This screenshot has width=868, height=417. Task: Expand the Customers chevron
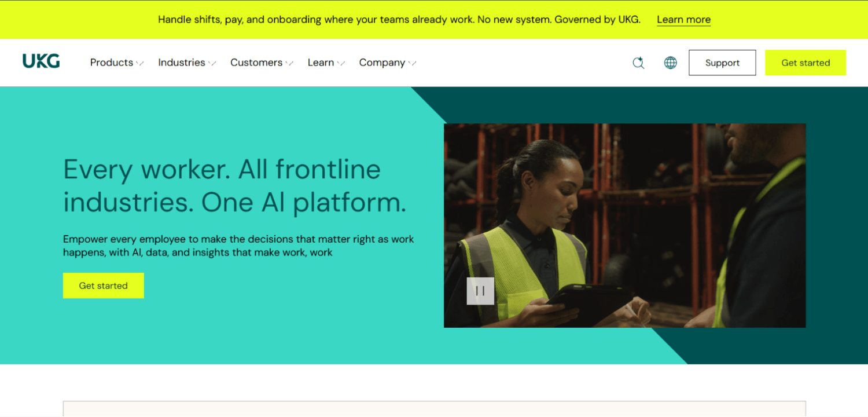290,63
